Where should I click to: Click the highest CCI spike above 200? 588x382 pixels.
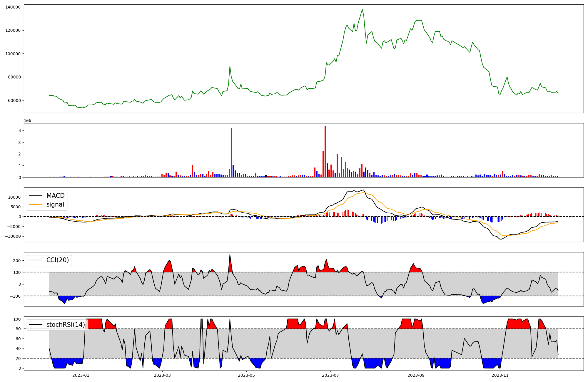[x=230, y=255]
